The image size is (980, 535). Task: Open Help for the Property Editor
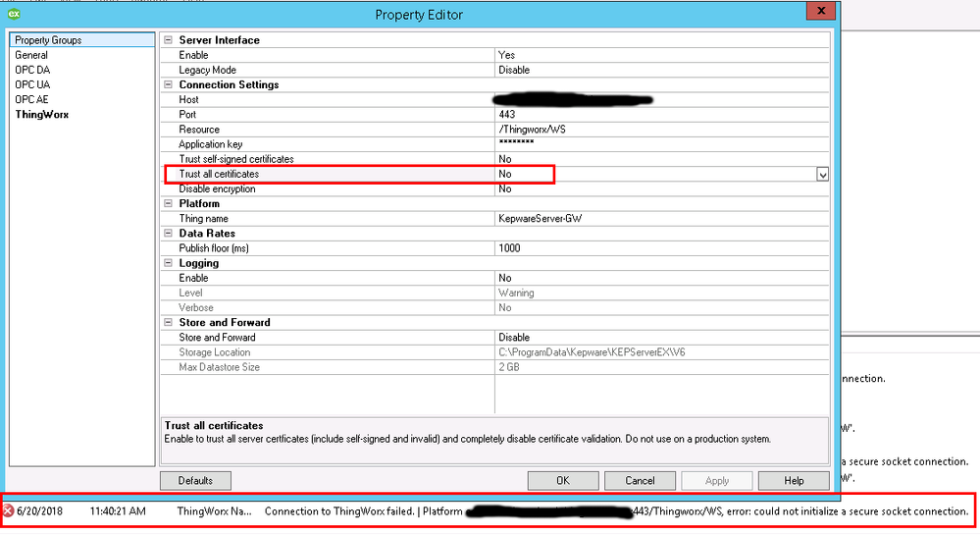tap(794, 481)
